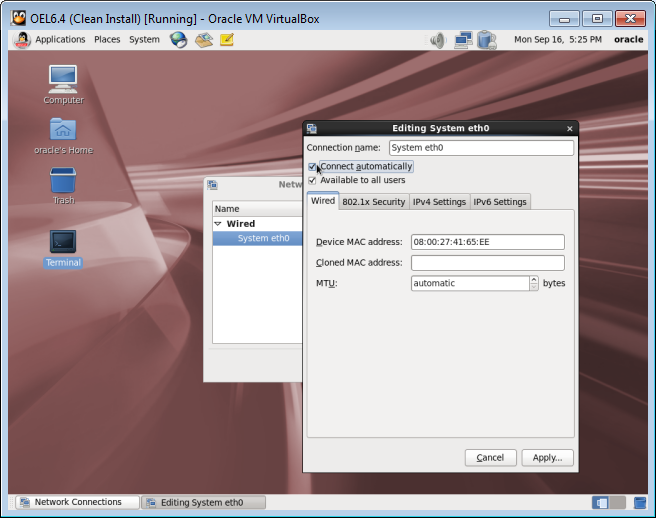Click the Connection name field
Image resolution: width=656 pixels, height=518 pixels.
point(481,148)
